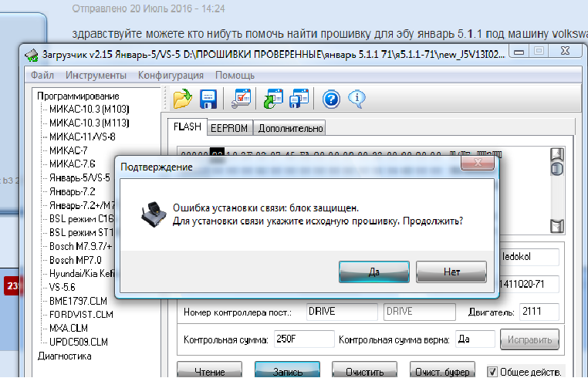The width and height of the screenshot is (588, 378).
Task: Click the Исправить checksum button
Action: [x=529, y=339]
